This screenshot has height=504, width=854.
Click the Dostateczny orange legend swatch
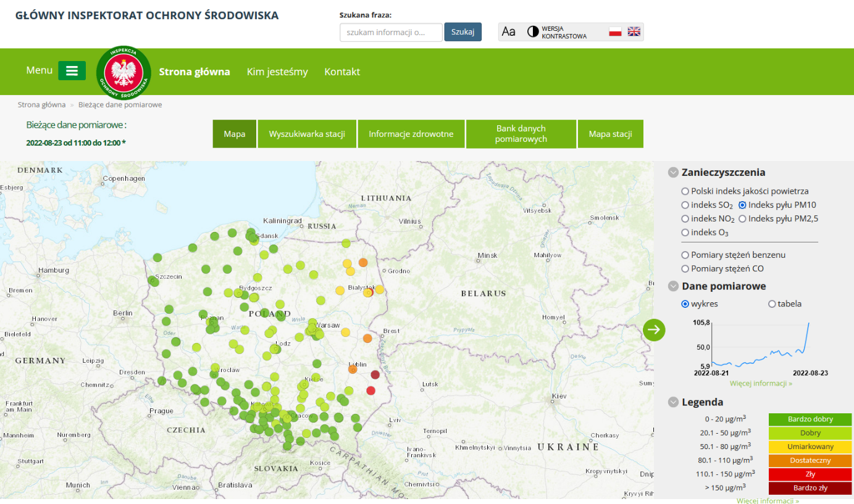810,461
